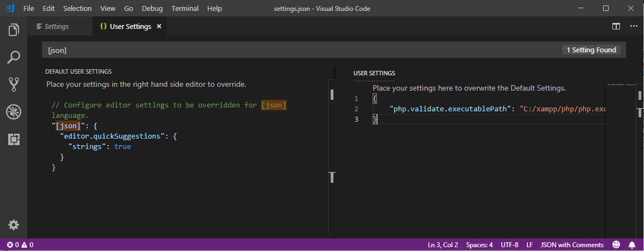
Task: Minimize the Visual Studio Code window
Action: (x=581, y=8)
